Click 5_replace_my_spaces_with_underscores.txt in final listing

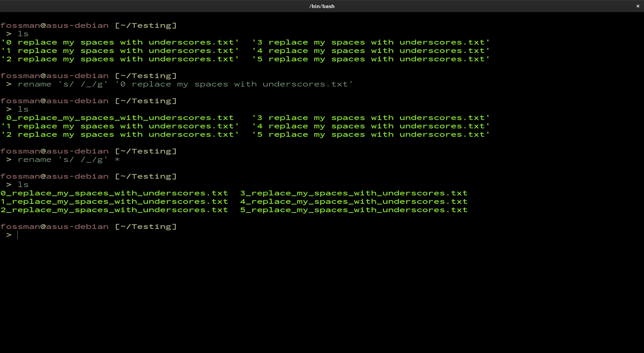354,210
